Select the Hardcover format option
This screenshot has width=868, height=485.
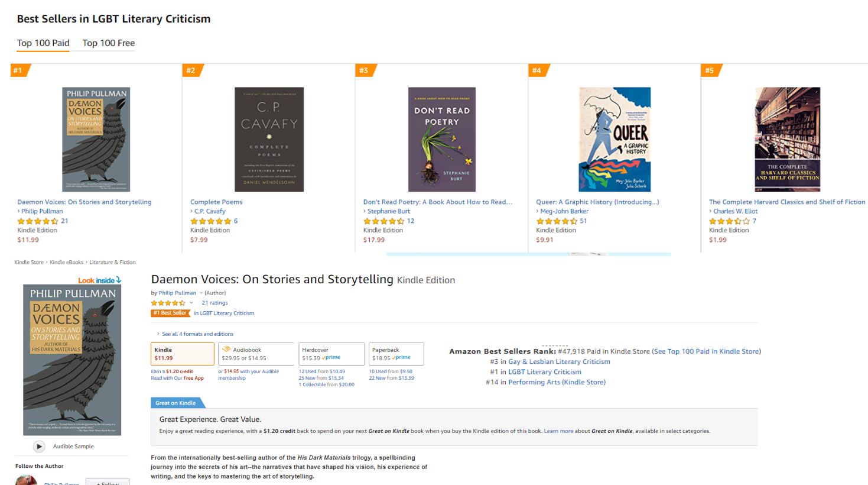coord(331,354)
